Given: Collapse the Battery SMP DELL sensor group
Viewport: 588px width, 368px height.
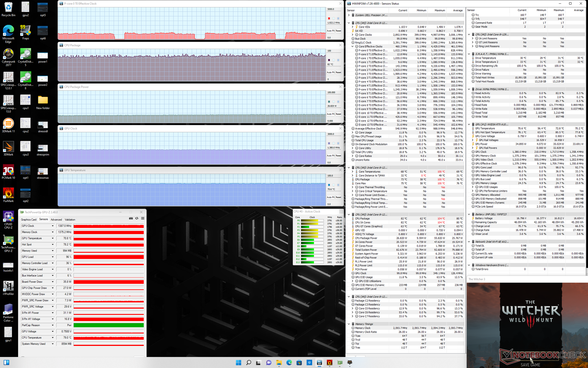Looking at the screenshot, I should click(469, 214).
